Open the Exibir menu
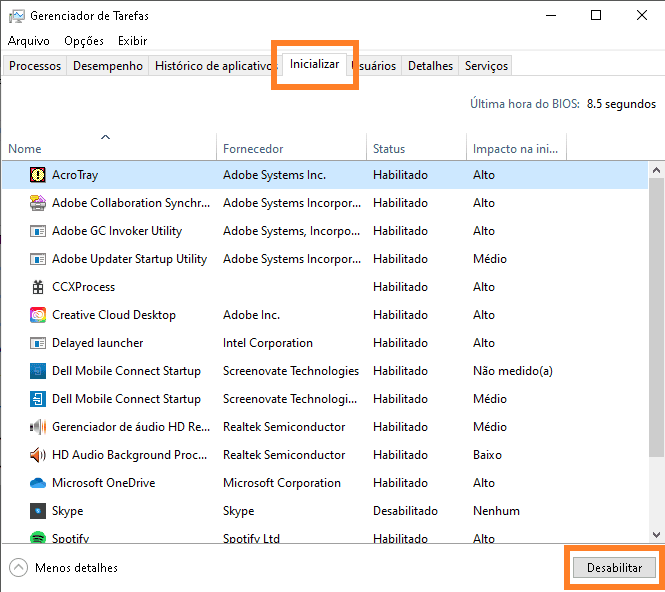Viewport: 665px width, 592px height. pyautogui.click(x=132, y=41)
